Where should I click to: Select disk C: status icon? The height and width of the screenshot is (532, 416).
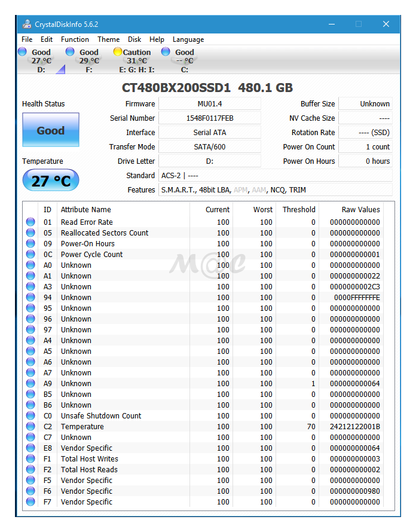(166, 51)
